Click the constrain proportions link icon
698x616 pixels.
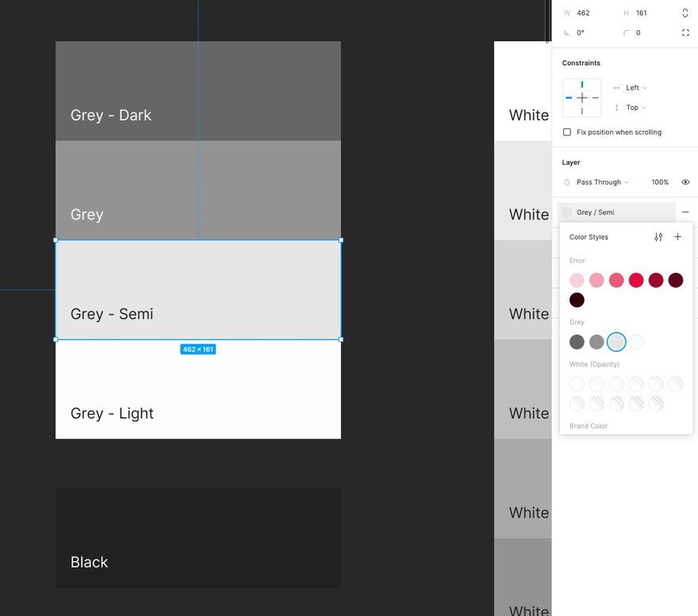click(685, 13)
